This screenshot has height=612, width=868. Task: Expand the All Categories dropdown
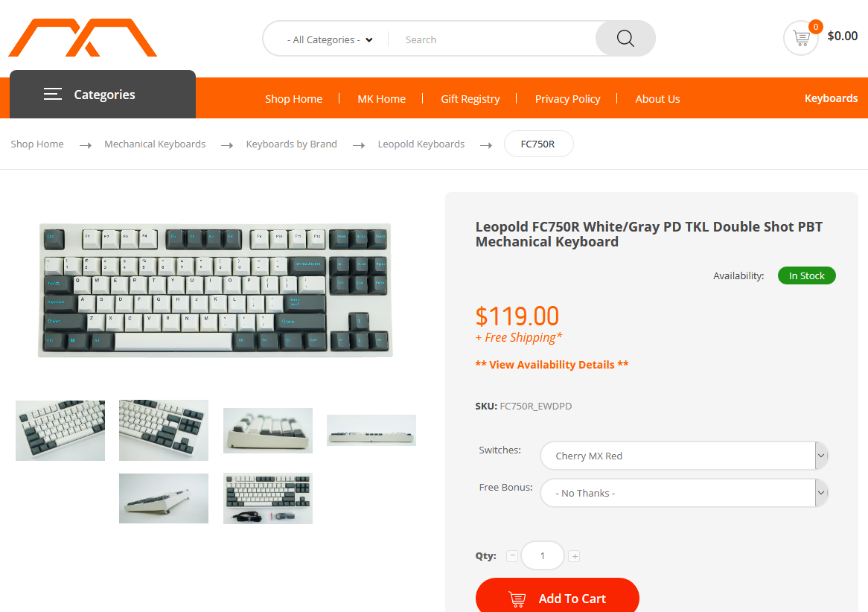coord(330,39)
